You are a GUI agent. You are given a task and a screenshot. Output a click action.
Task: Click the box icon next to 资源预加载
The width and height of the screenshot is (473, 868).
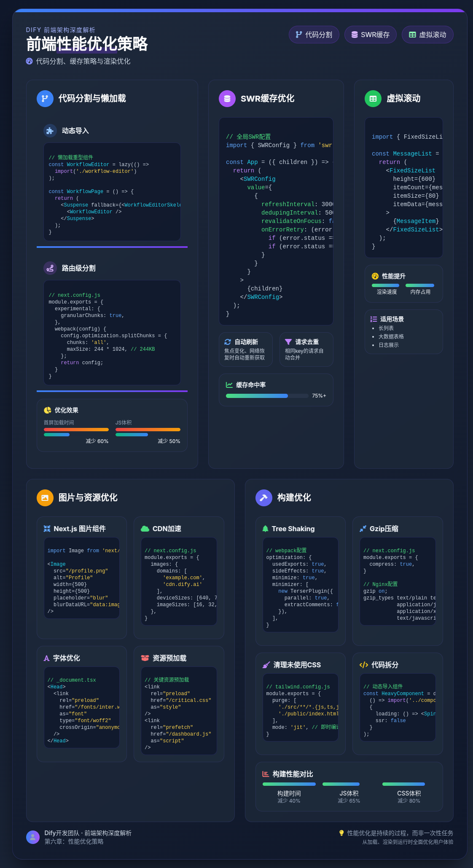tap(145, 658)
